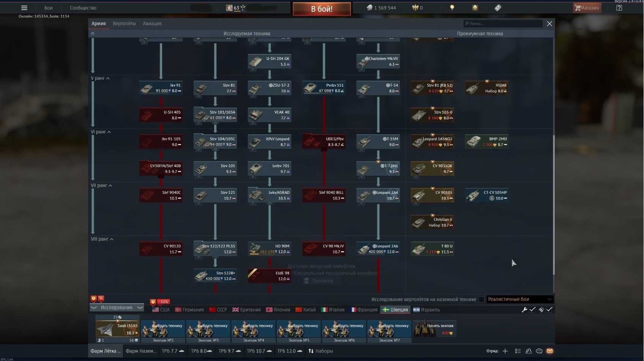Open the hamburger main menu
This screenshot has height=361, width=644.
tap(24, 8)
